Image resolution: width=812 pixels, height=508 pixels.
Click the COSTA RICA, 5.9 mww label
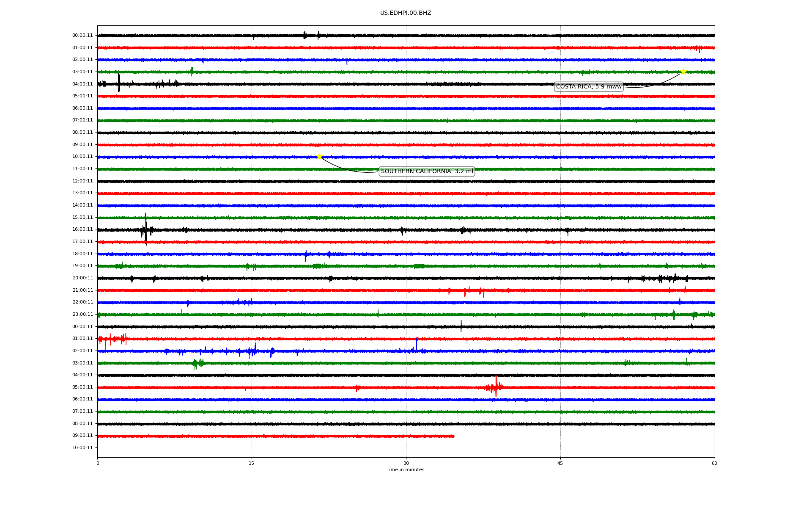click(x=588, y=87)
